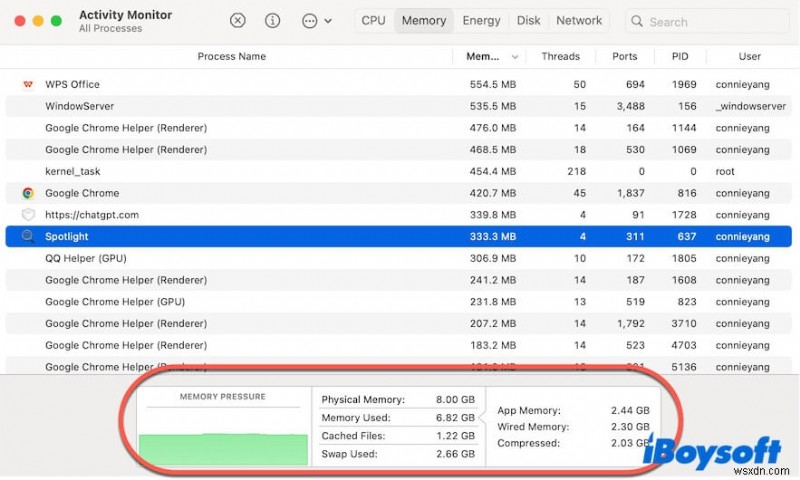Click the Swap Used 2.66 GB value
This screenshot has width=800, height=480.
pos(455,454)
